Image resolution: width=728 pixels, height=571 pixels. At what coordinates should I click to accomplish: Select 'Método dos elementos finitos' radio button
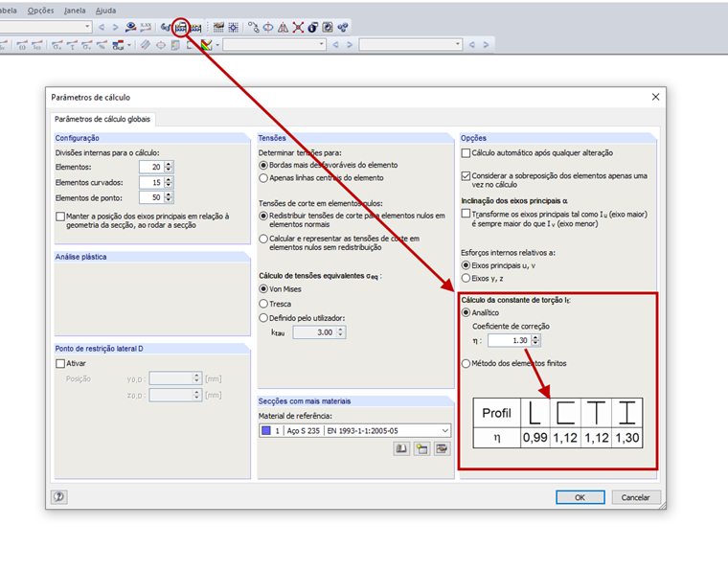tap(466, 363)
